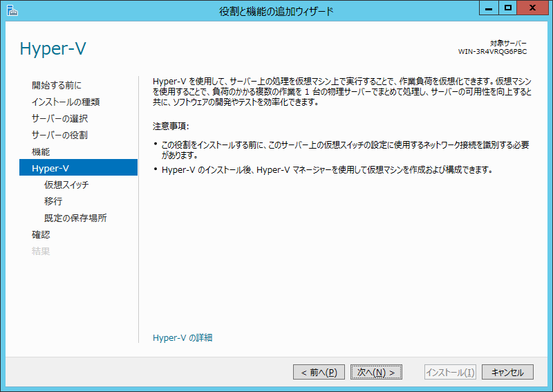
Task: Click the 次へ(N) button
Action: pyautogui.click(x=376, y=372)
